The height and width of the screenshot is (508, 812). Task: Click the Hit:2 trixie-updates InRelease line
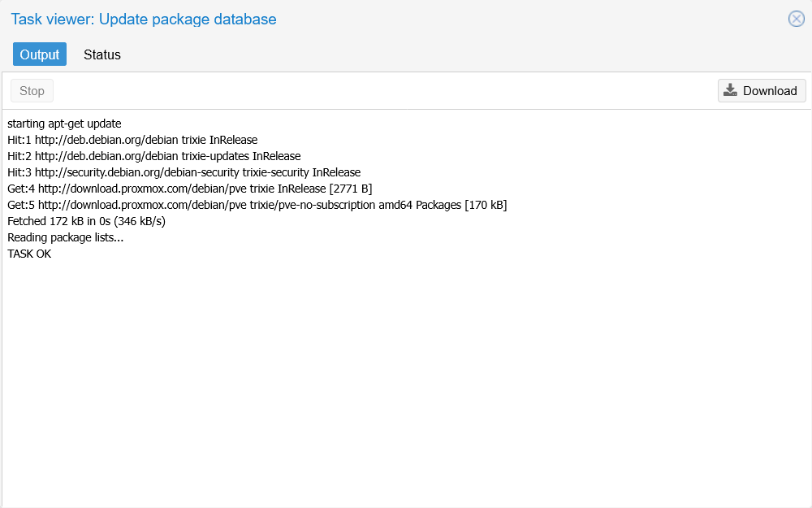click(x=153, y=155)
